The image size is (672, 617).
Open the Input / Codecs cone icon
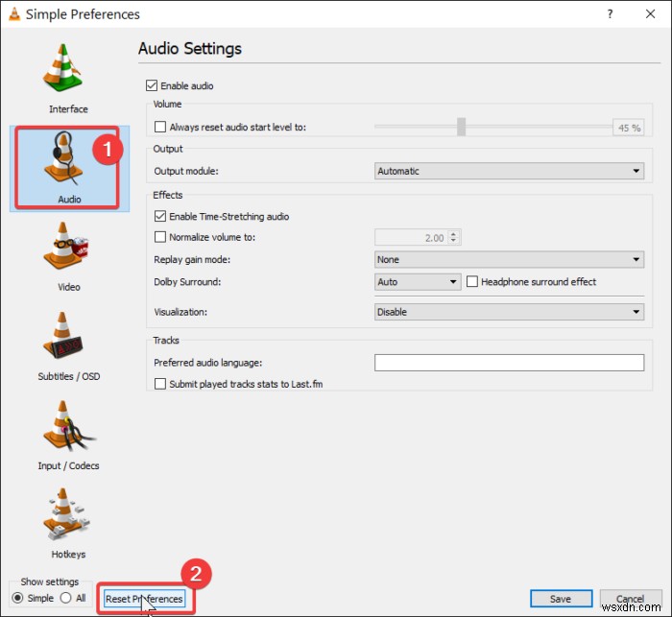click(x=68, y=425)
